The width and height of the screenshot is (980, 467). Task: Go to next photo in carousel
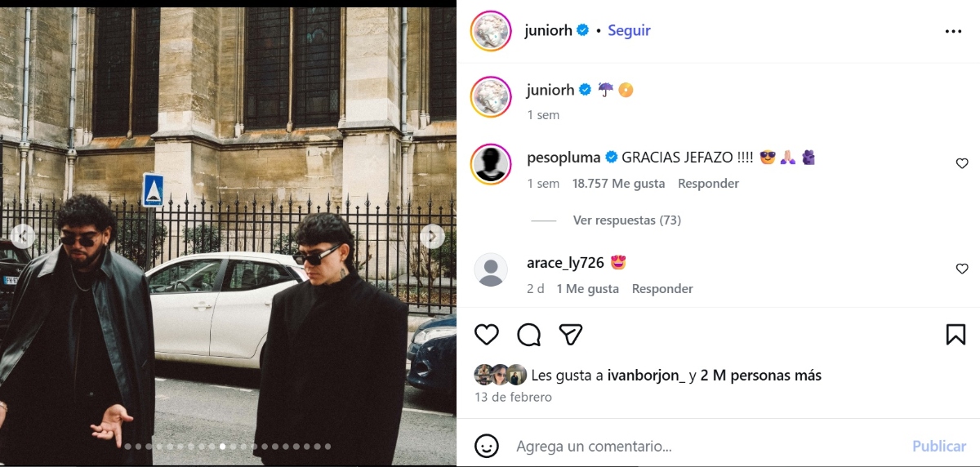pos(432,236)
